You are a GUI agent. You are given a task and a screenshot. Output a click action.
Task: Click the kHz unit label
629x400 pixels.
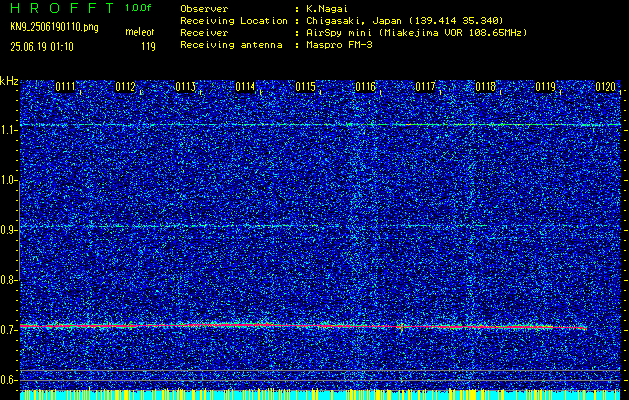(x=10, y=81)
